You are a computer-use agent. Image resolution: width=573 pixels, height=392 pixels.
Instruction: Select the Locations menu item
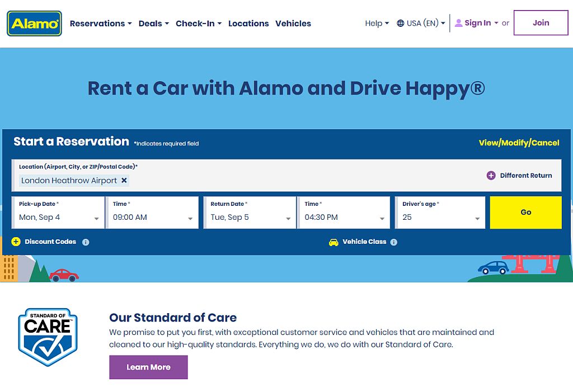coord(248,23)
